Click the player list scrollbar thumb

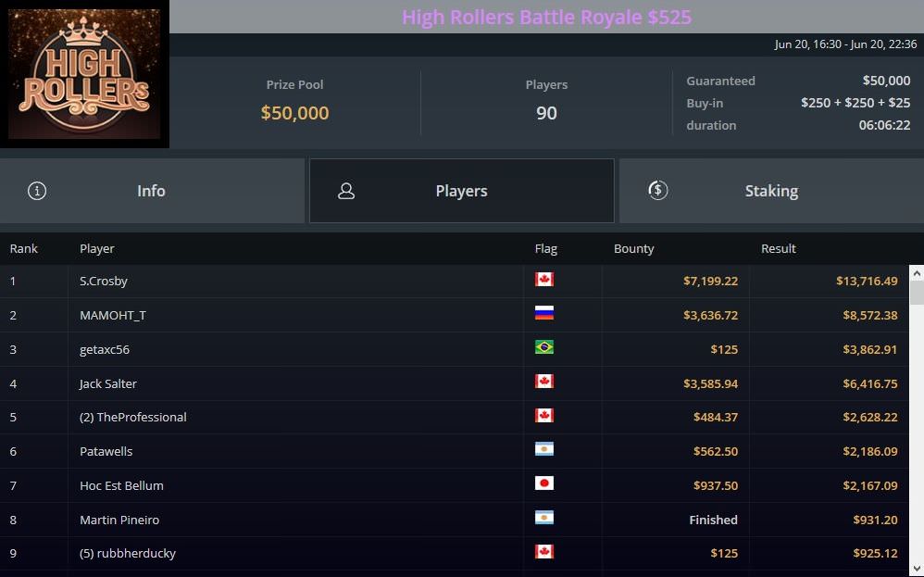[917, 294]
